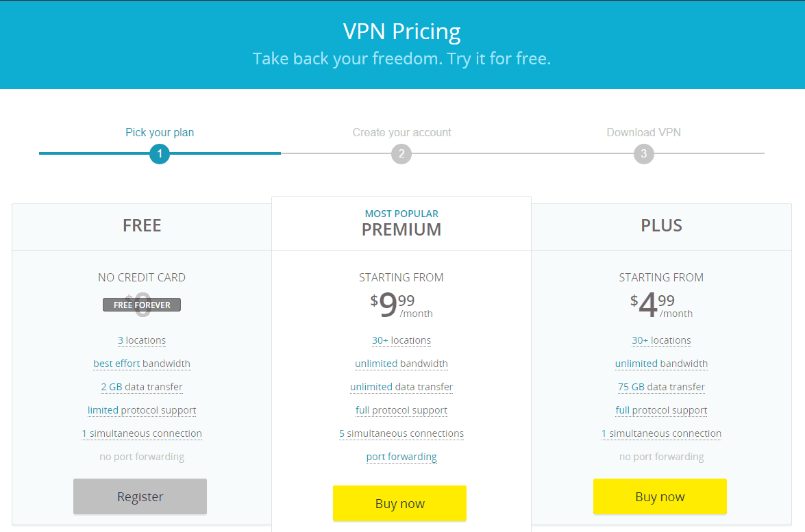805x532 pixels.
Task: Open Premium unlimited data transfer link
Action: tap(401, 387)
